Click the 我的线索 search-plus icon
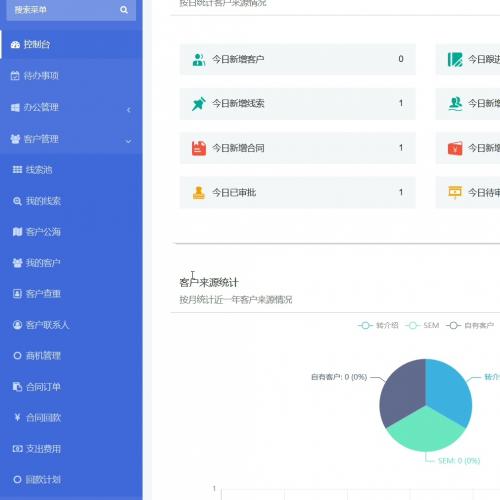 (17, 201)
